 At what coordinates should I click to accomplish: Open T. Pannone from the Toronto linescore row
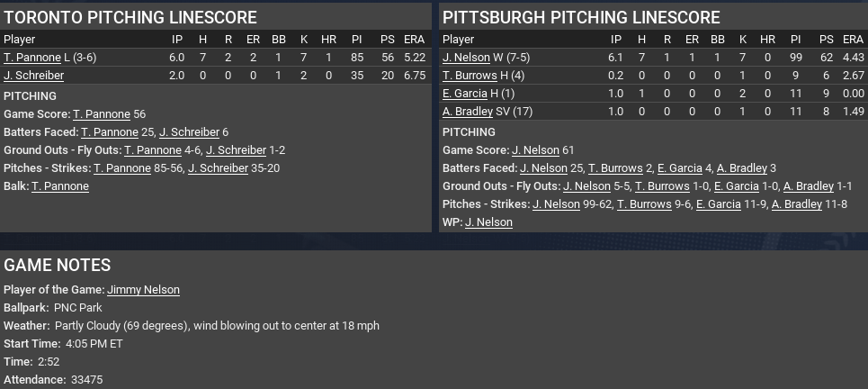(32, 58)
